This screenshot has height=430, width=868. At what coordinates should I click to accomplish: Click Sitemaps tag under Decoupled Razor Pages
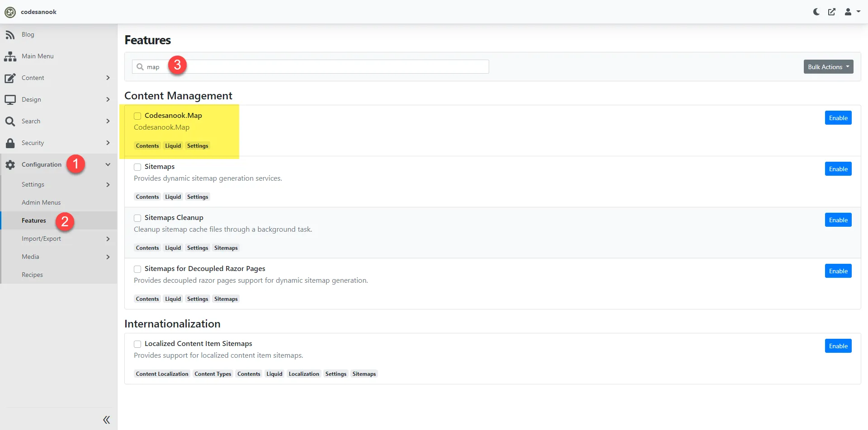(226, 299)
